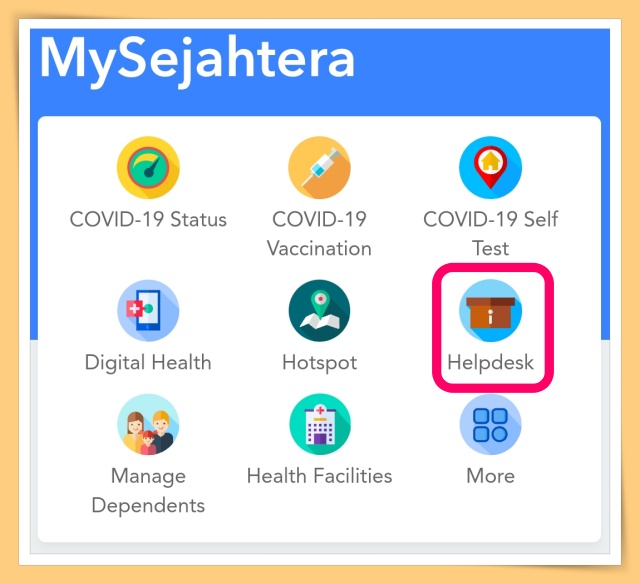Screen dimensions: 640x584
Task: Click the 'More' text label
Action: point(490,476)
